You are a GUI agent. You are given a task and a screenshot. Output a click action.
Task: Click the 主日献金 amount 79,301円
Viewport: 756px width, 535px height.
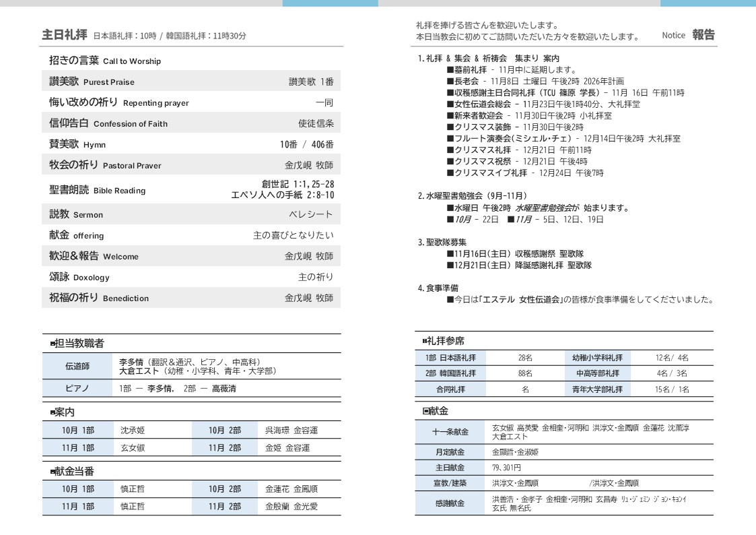(506, 468)
